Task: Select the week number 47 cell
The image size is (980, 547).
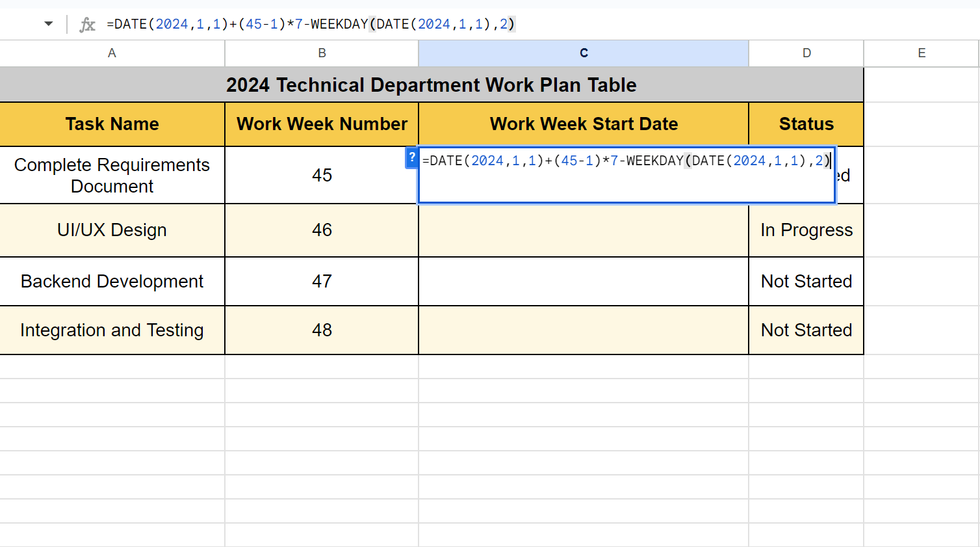Action: click(x=322, y=282)
